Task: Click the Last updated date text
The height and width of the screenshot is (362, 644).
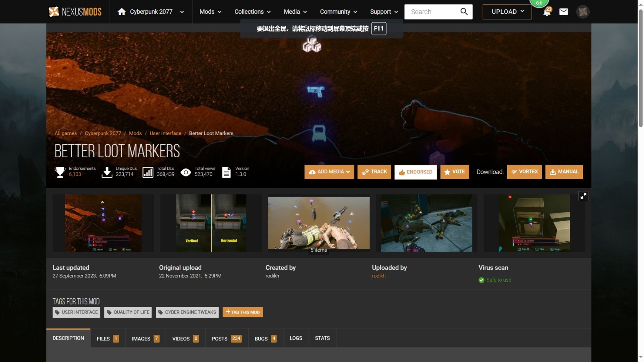Action: click(x=84, y=276)
